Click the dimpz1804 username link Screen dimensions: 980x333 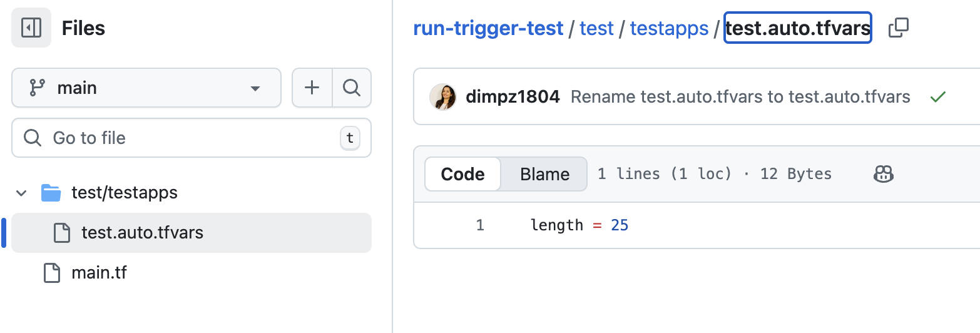tap(513, 97)
